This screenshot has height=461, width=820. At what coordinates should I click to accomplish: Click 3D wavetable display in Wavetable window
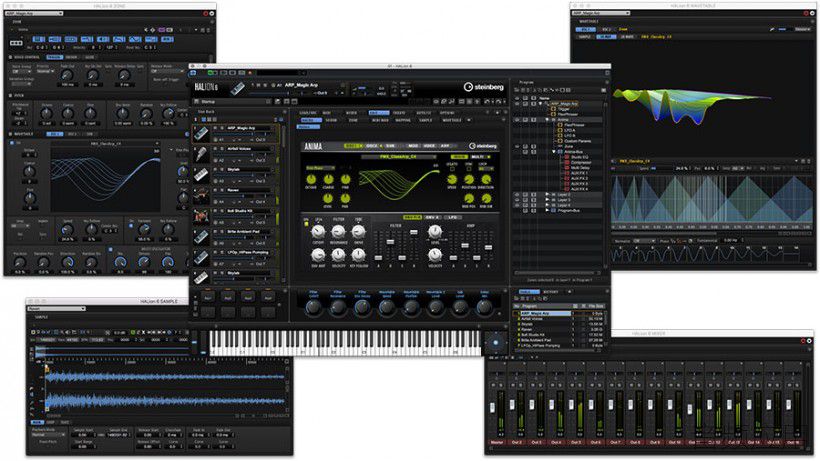691,99
